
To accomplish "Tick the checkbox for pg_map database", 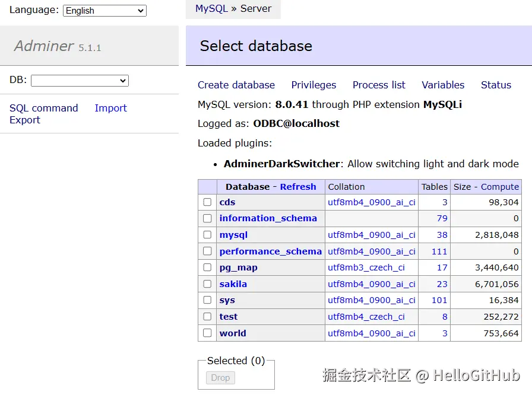I will click(207, 267).
